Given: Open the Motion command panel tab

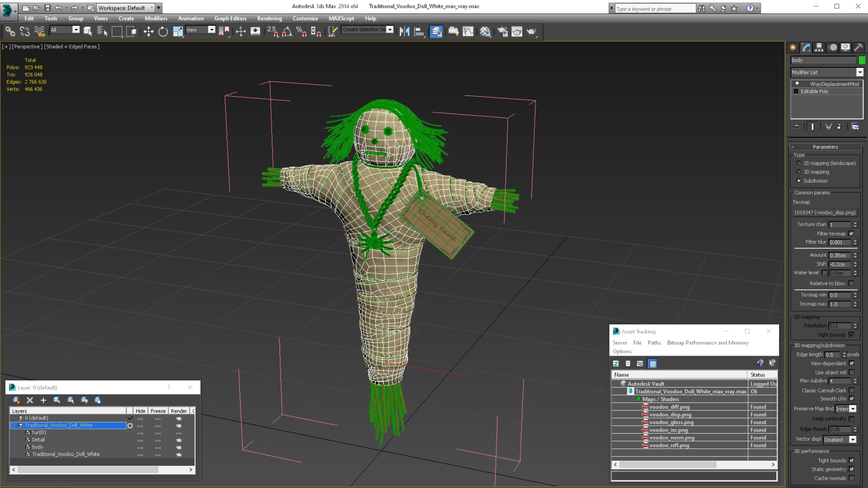Looking at the screenshot, I should (x=833, y=48).
